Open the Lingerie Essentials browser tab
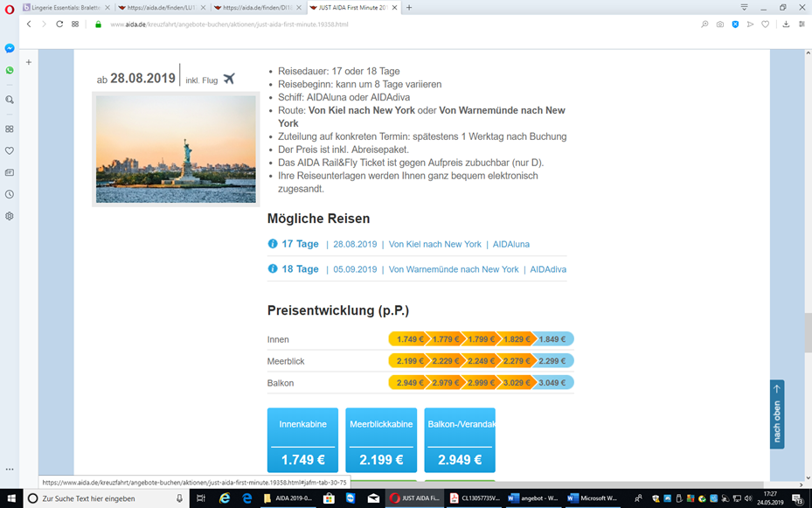The width and height of the screenshot is (812, 508). click(66, 7)
